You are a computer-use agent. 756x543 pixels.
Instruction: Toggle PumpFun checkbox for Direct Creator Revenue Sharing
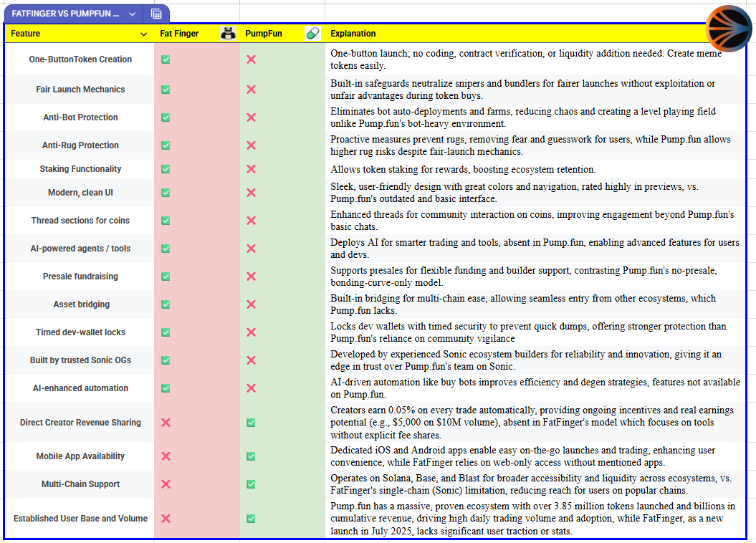252,423
